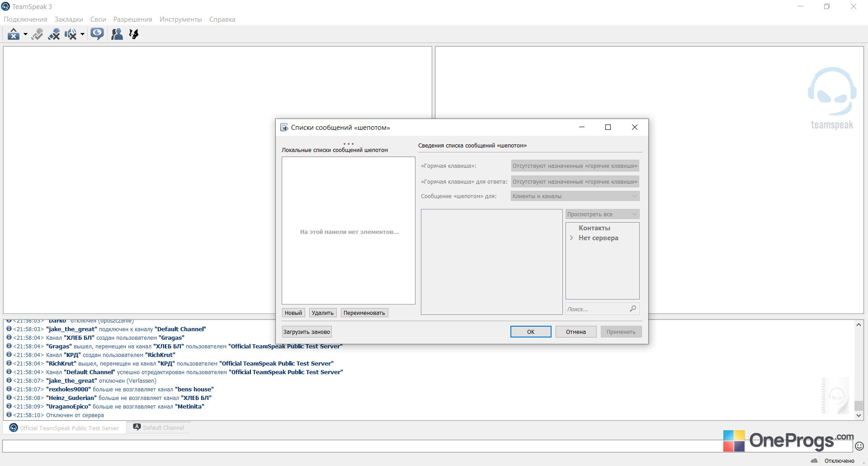This screenshot has width=868, height=466.
Task: Toggle the microphone activation toolbar icon
Action: (37, 34)
